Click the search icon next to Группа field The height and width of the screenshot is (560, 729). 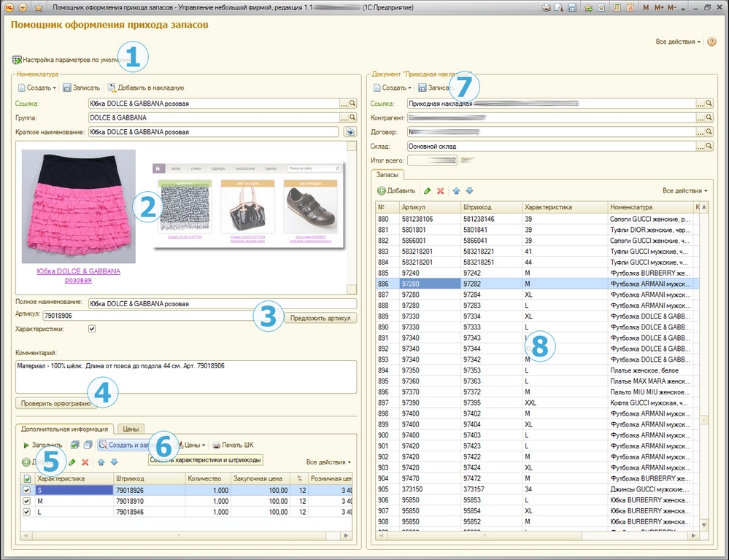coord(352,117)
